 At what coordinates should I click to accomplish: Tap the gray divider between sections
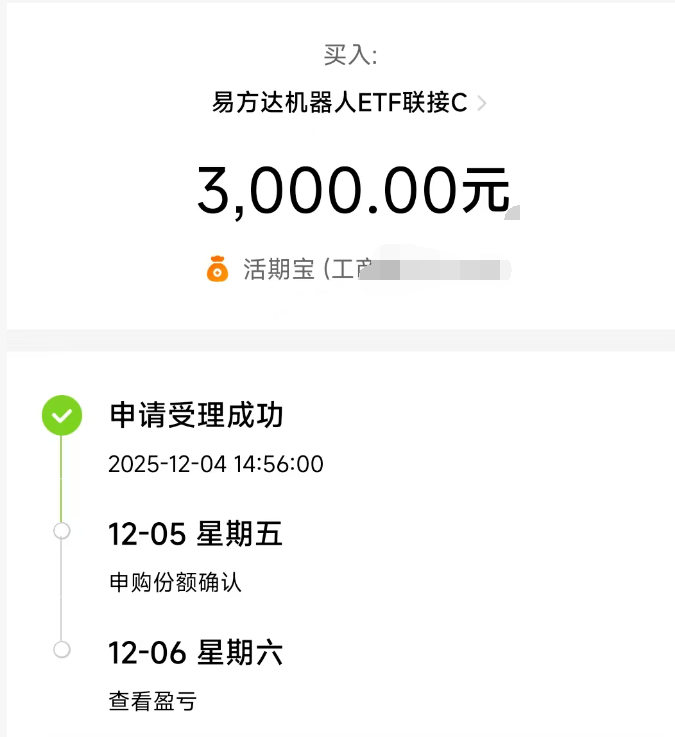[341, 340]
